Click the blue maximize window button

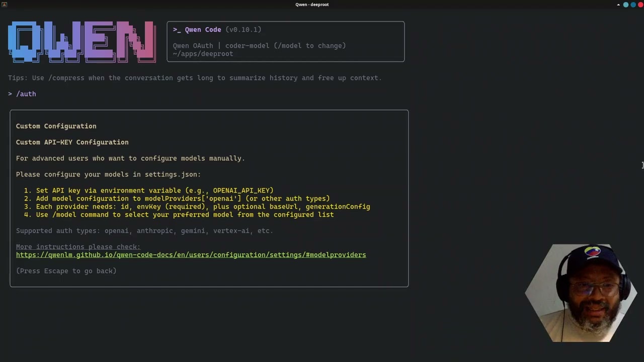point(633,5)
